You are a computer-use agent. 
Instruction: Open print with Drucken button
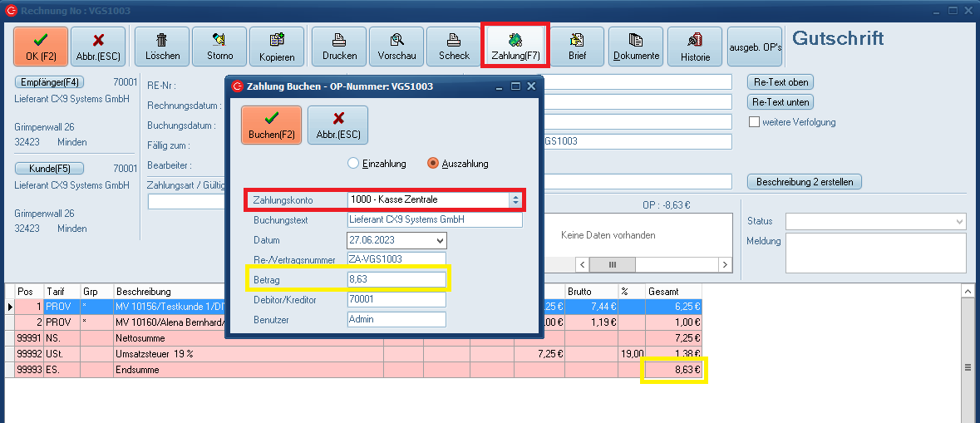pyautogui.click(x=339, y=47)
